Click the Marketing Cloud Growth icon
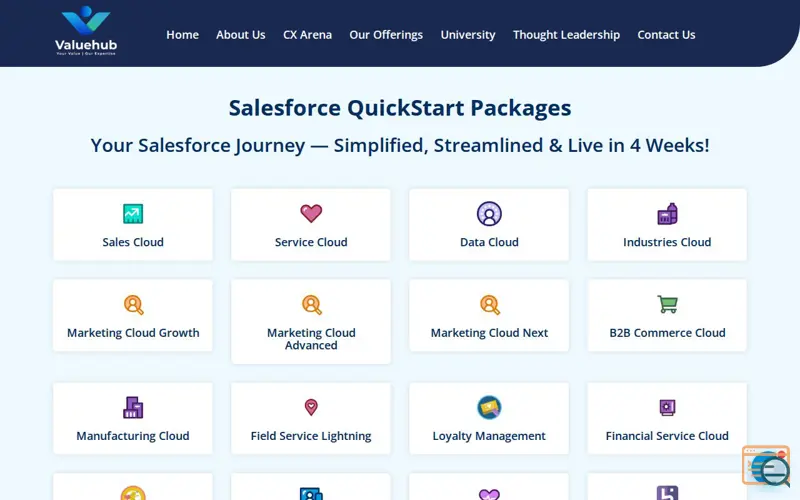 point(133,305)
